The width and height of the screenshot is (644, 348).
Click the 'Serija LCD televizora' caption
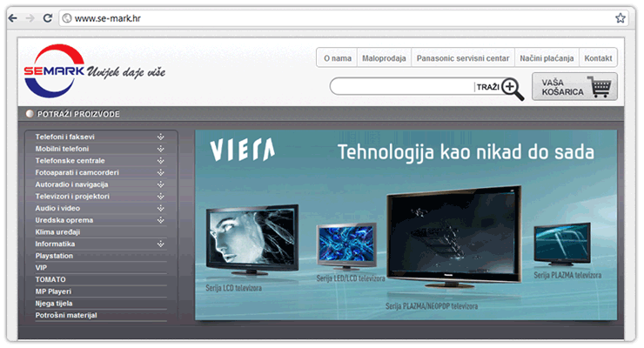[x=234, y=288]
